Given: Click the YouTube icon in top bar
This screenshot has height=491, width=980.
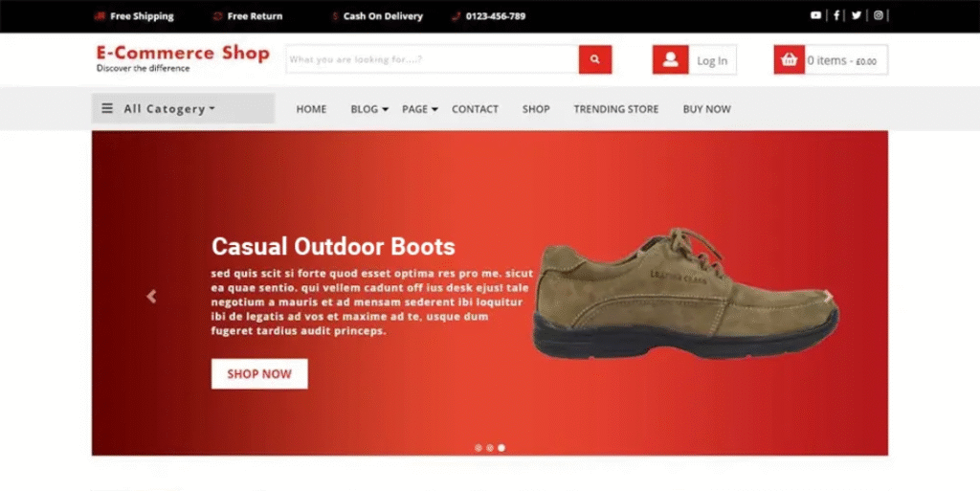Looking at the screenshot, I should pyautogui.click(x=815, y=15).
